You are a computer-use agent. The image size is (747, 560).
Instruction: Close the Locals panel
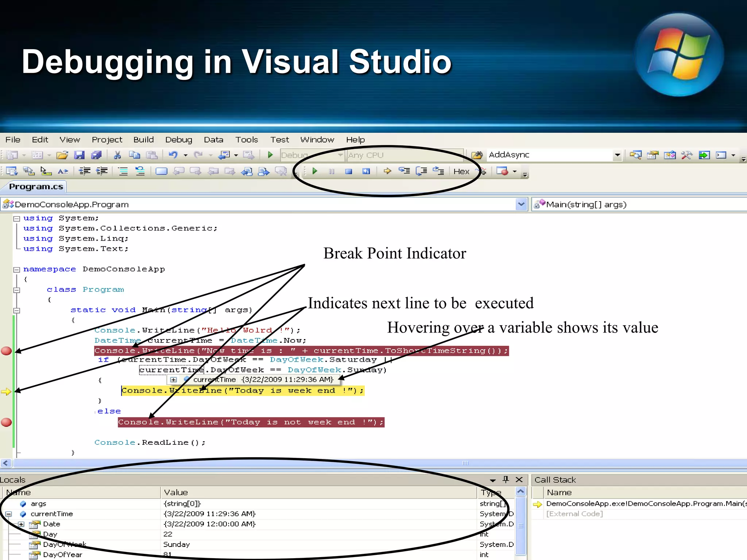click(519, 480)
